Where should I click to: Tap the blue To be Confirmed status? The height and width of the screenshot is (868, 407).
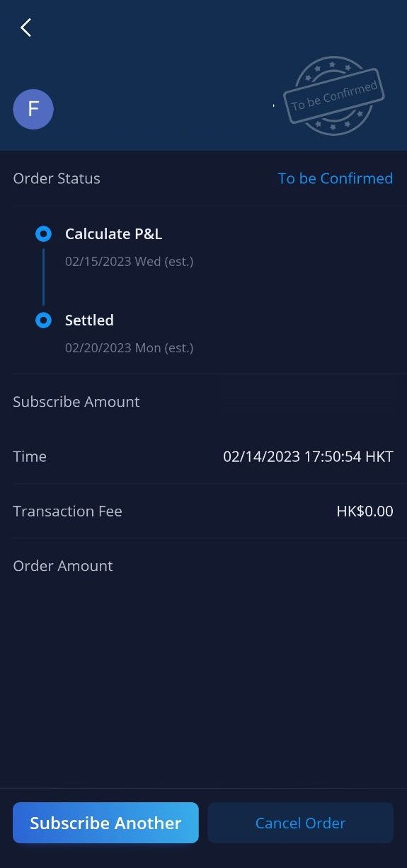tap(336, 178)
